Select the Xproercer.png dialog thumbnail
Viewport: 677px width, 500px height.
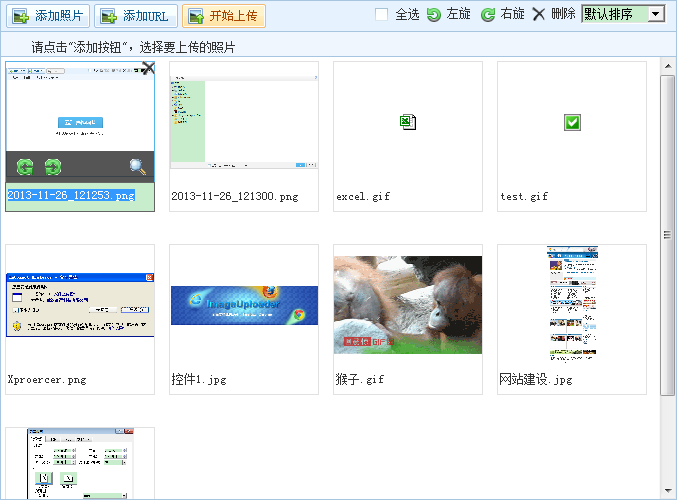tap(80, 305)
